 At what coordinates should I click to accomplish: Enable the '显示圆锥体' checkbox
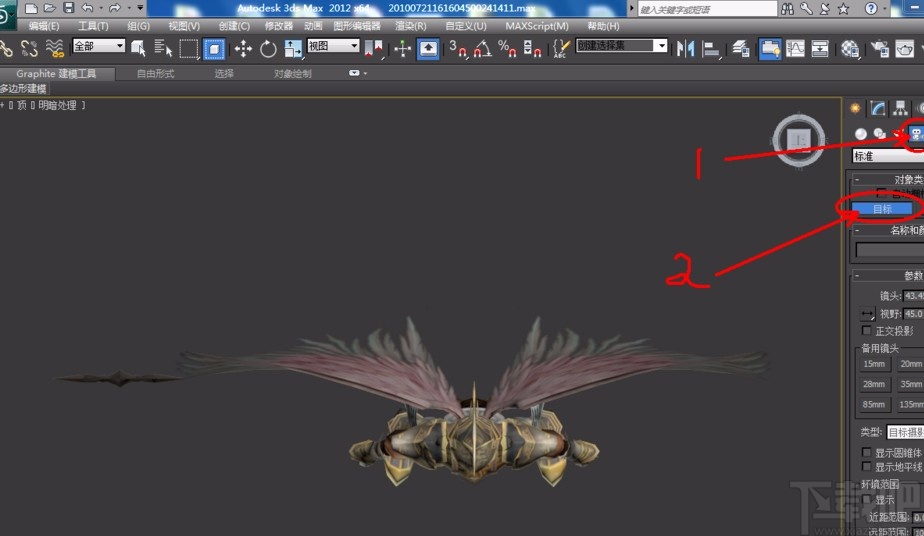click(866, 452)
